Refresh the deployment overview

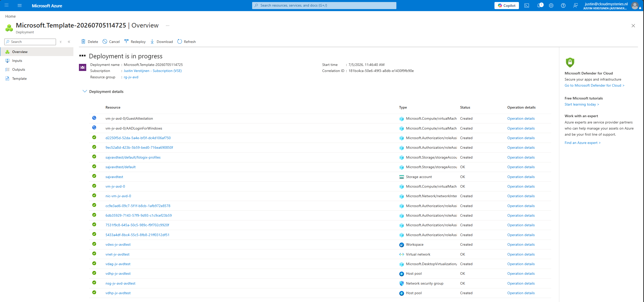click(x=187, y=42)
